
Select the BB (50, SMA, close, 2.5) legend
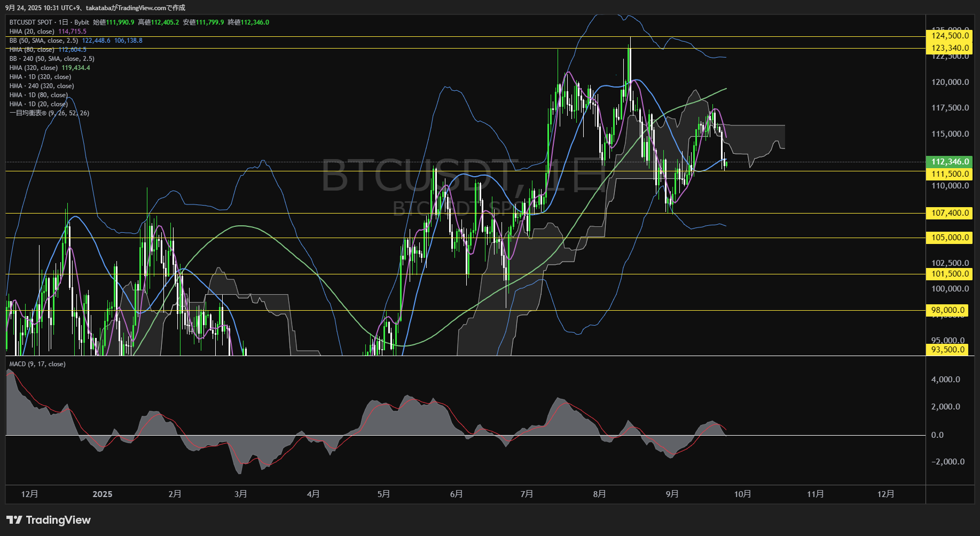[x=44, y=41]
